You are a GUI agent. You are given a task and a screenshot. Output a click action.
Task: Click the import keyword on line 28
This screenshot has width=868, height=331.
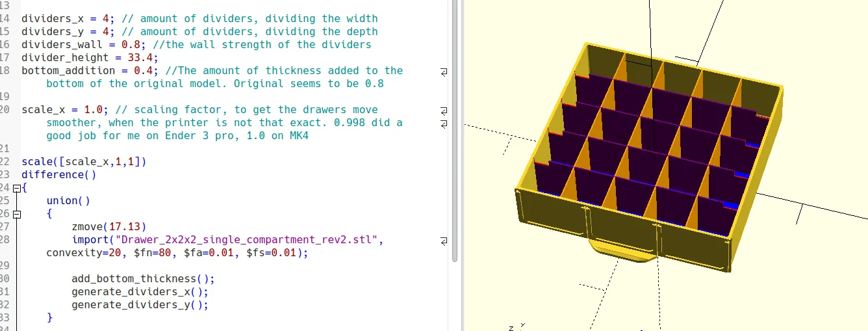[x=90, y=240]
